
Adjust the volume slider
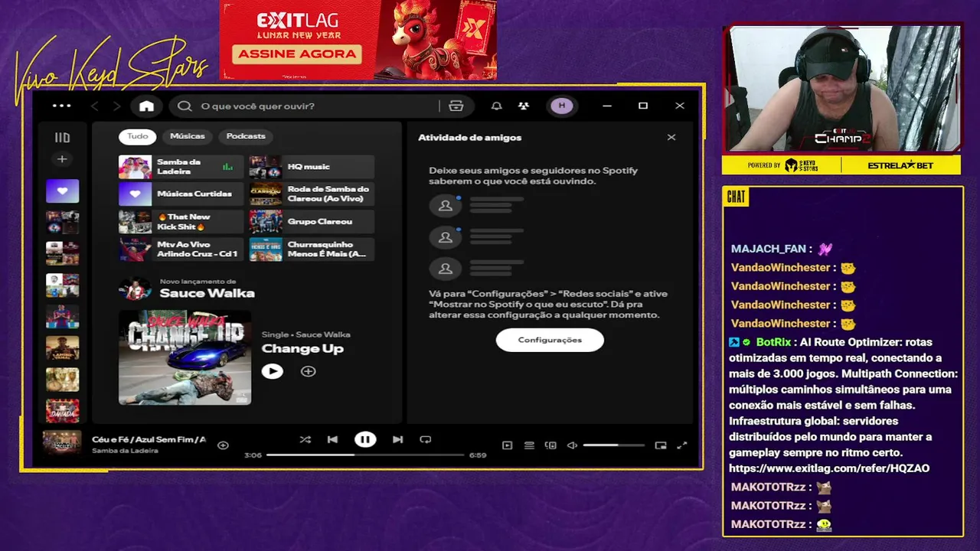point(613,445)
